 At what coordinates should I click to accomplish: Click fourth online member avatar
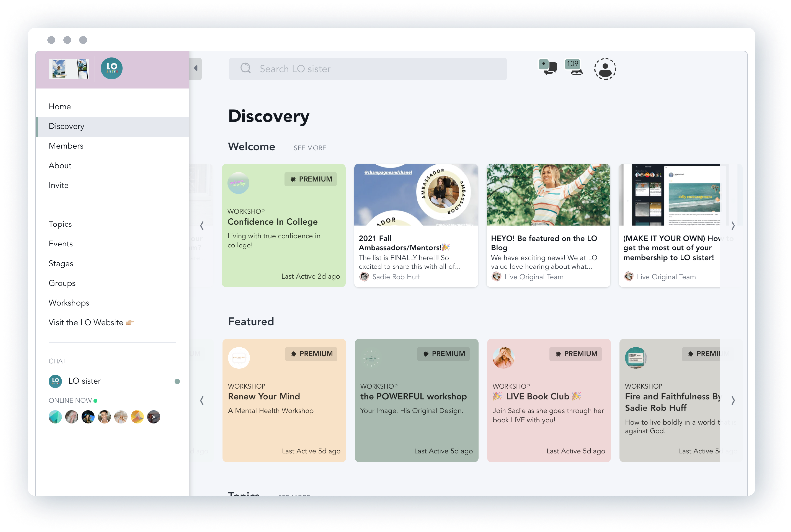point(104,417)
